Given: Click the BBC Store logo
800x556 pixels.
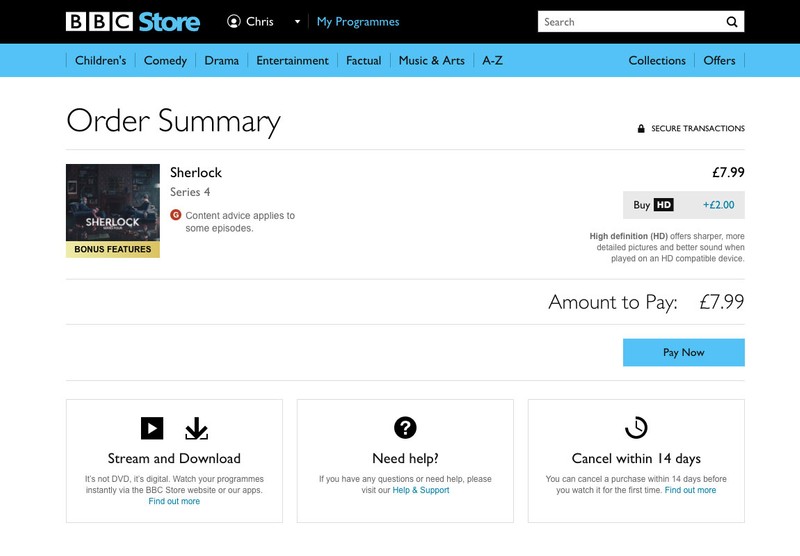Looking at the screenshot, I should point(132,21).
